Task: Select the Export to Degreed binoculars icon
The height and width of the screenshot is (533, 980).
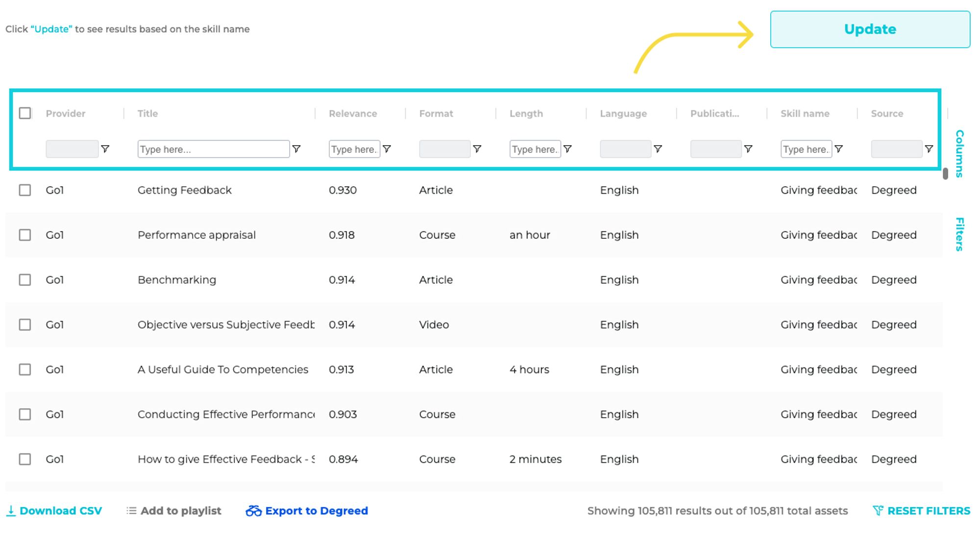Action: tap(253, 510)
